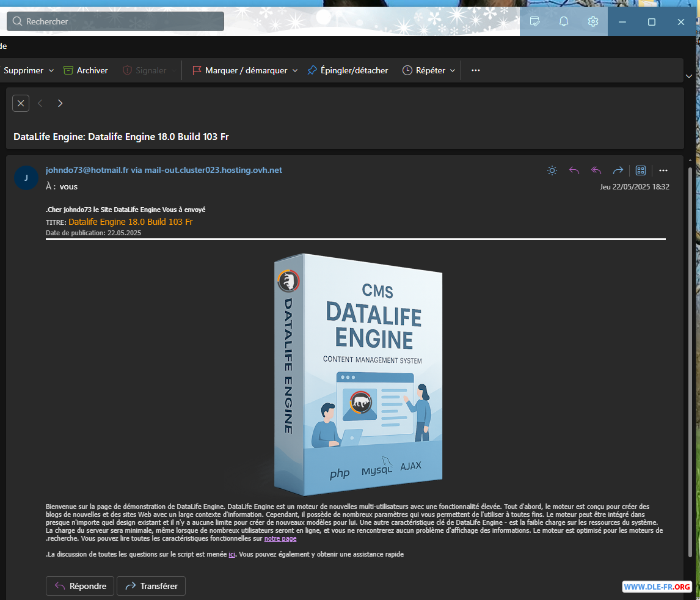Image resolution: width=700 pixels, height=600 pixels.
Task: Toggle the light background sun icon
Action: point(552,170)
